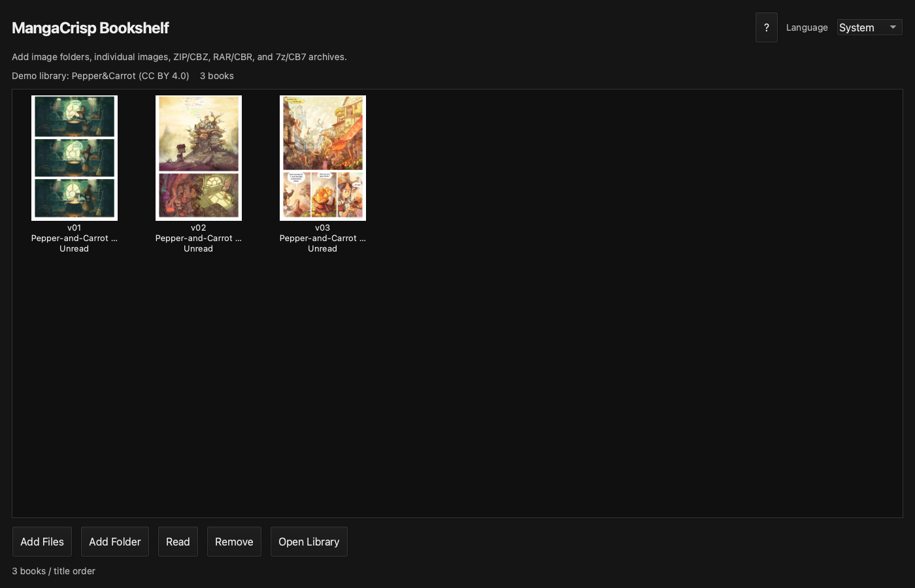Viewport: 915px width, 588px height.
Task: Click the Language label
Action: 807,27
